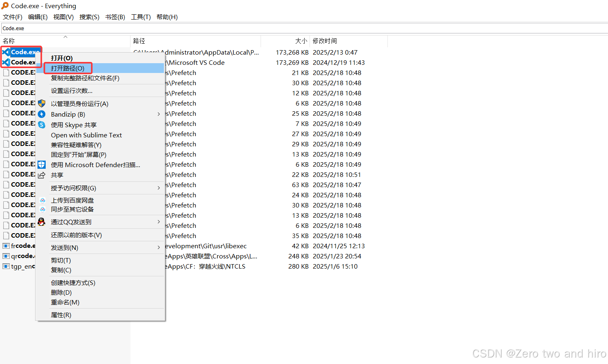
Task: Click the qrcode file icon in the results
Action: coord(6,256)
